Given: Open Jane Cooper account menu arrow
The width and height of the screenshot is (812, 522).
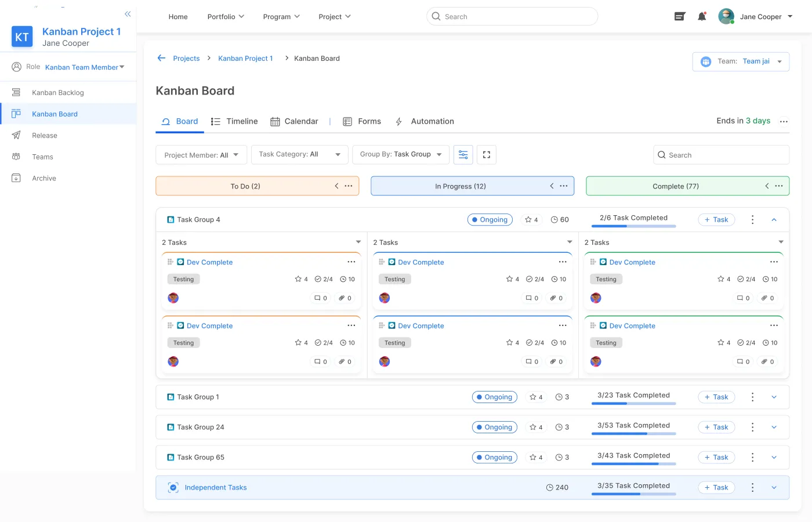Looking at the screenshot, I should click(x=790, y=17).
